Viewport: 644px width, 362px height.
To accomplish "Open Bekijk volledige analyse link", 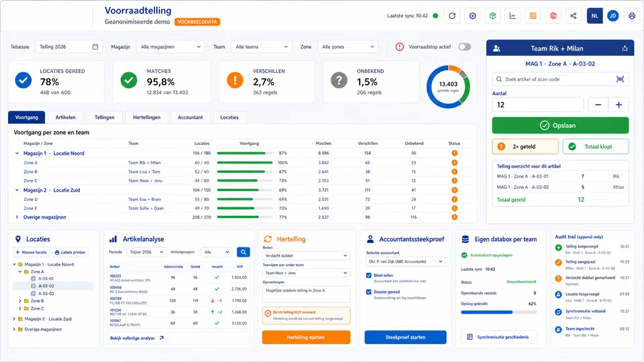I will (137, 338).
